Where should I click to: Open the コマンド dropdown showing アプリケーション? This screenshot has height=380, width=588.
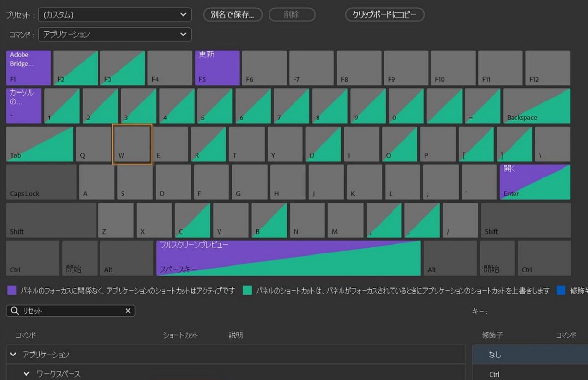click(115, 34)
